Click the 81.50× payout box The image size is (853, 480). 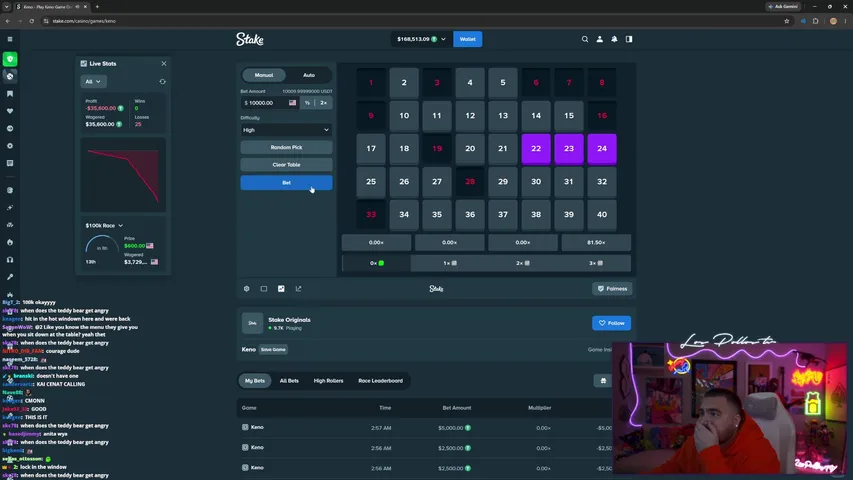click(x=596, y=243)
